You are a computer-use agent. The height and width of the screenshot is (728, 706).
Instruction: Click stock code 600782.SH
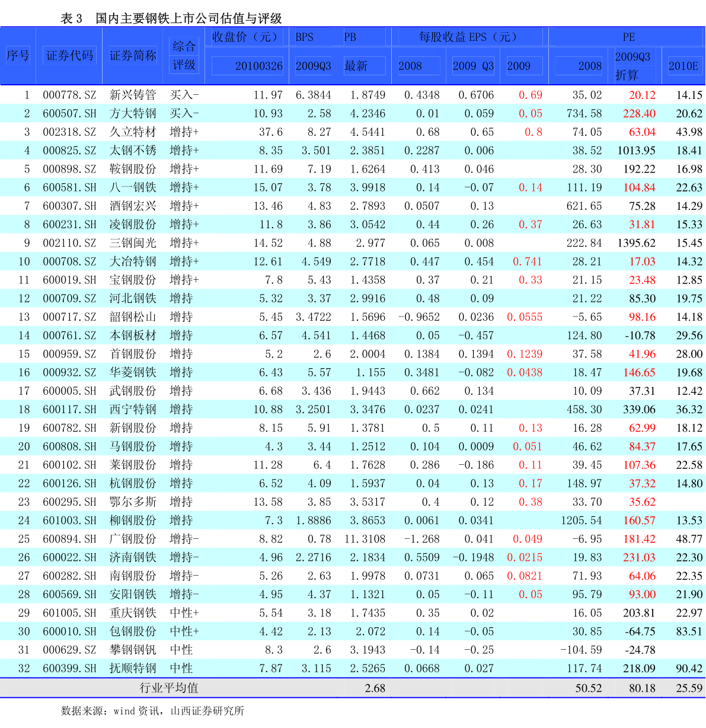(69, 428)
